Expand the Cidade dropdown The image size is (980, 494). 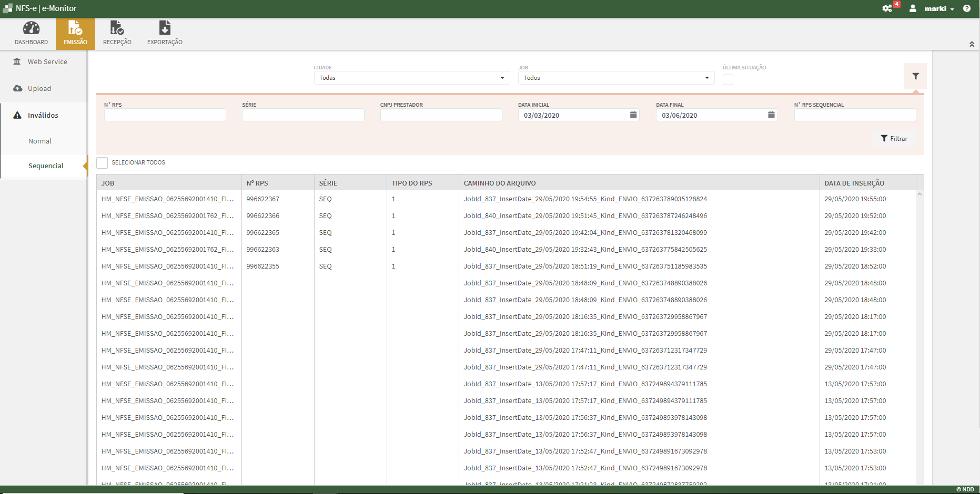(x=412, y=78)
